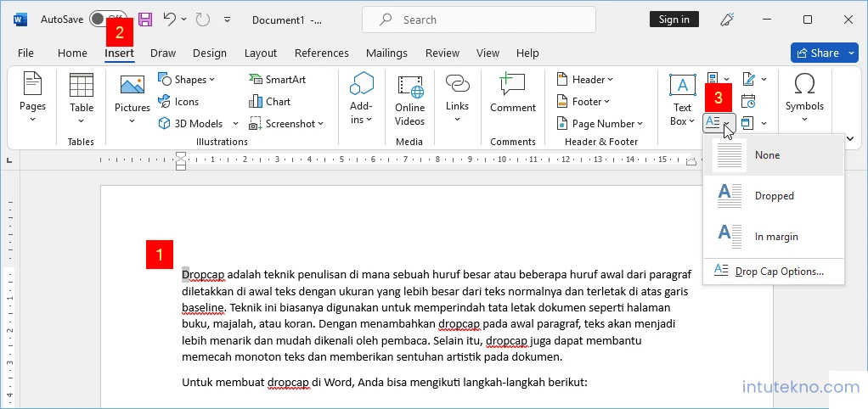868x409 pixels.
Task: Insert a Chart
Action: [x=269, y=102]
